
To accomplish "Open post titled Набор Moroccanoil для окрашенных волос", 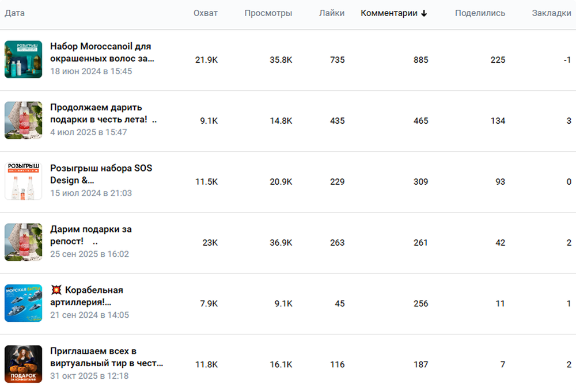I will (102, 52).
